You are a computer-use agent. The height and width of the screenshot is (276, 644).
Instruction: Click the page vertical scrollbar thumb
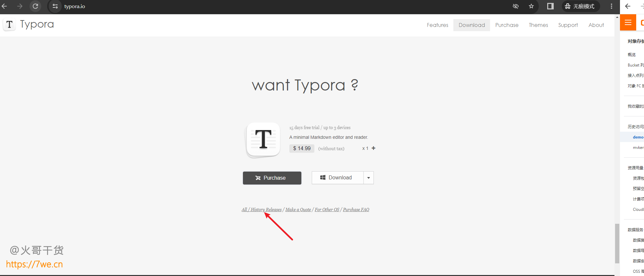click(x=617, y=244)
